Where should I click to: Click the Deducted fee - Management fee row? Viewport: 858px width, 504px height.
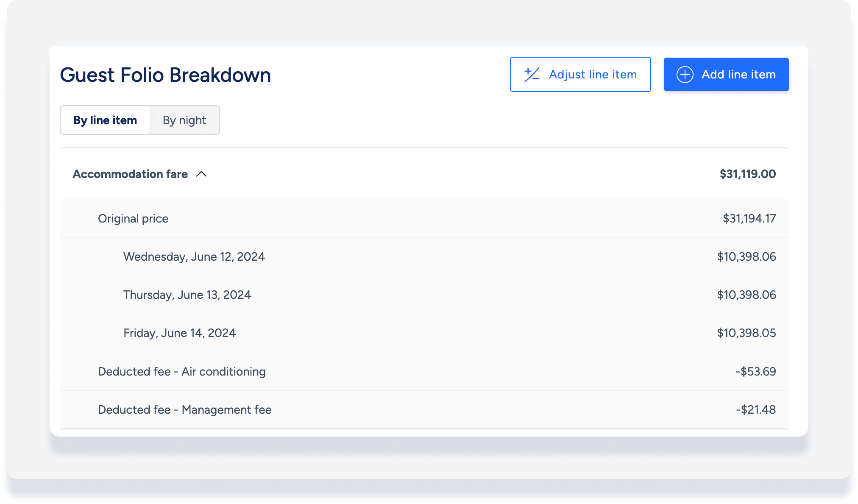tap(184, 410)
